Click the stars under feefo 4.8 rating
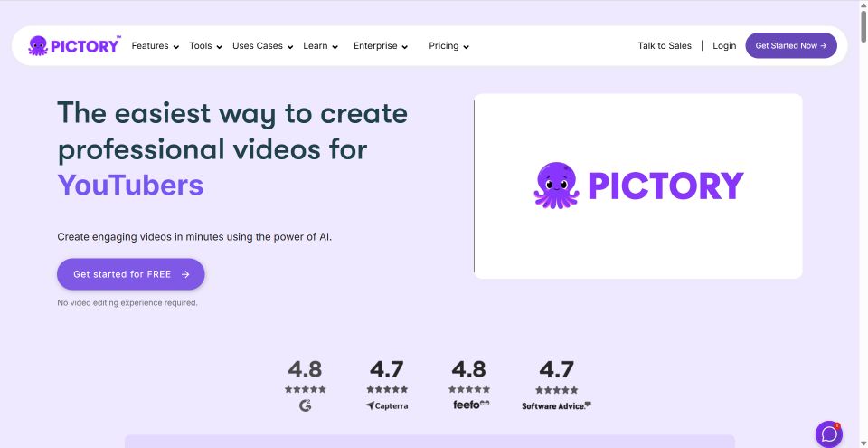 (x=469, y=389)
